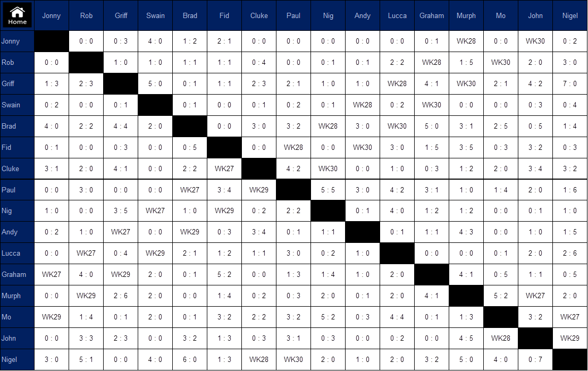
Task: Click Griff vs Swain score 5 : 0
Action: click(155, 83)
